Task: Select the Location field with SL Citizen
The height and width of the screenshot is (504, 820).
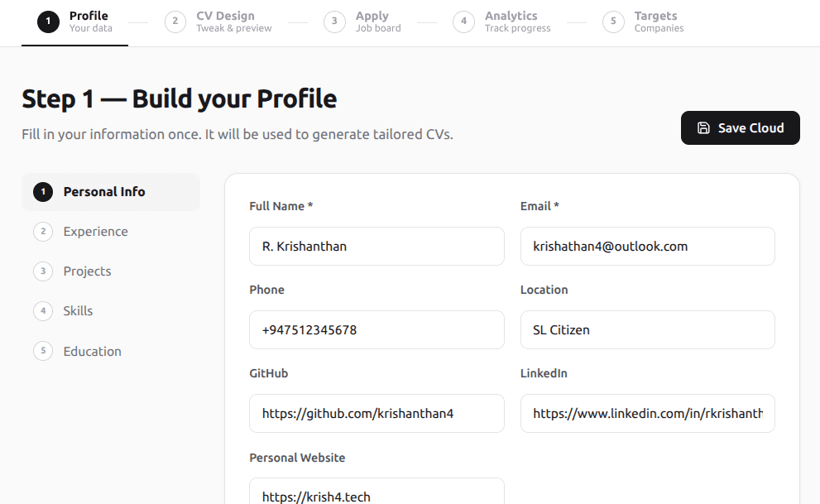Action: 647,330
